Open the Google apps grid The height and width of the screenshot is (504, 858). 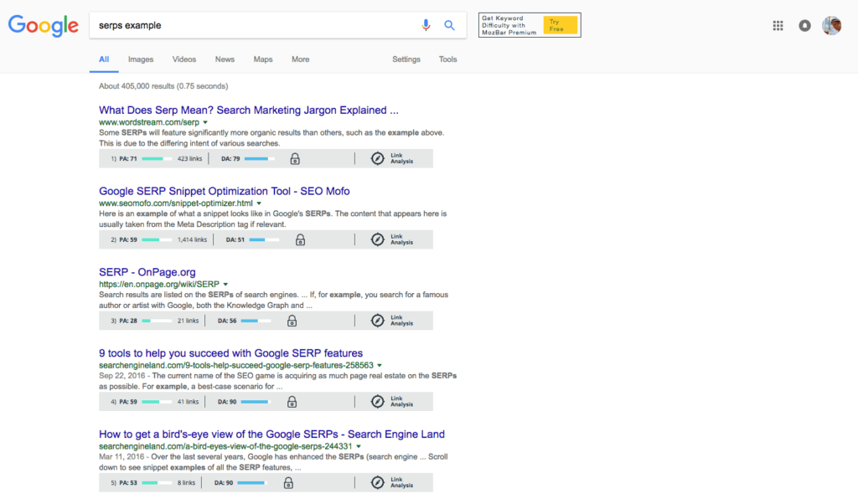pos(778,25)
